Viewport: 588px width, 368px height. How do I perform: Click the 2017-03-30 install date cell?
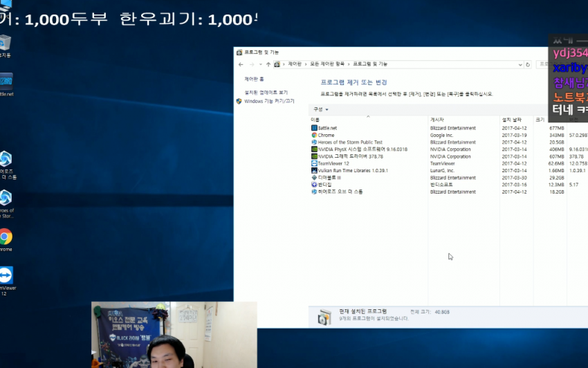pos(514,178)
